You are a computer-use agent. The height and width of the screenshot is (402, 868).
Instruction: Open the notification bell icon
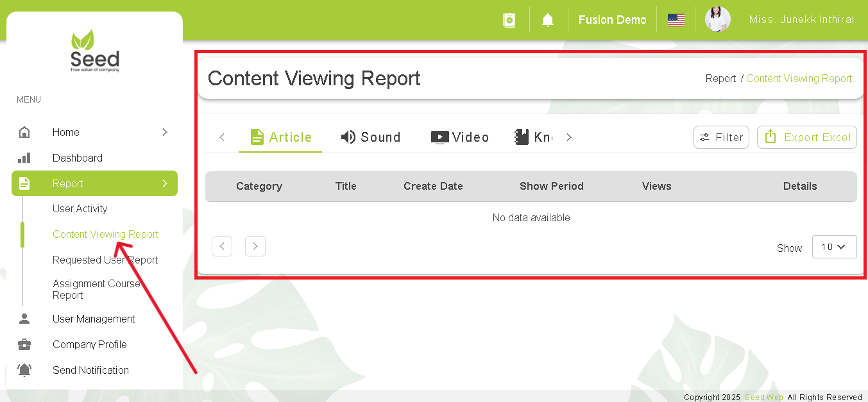coord(547,19)
